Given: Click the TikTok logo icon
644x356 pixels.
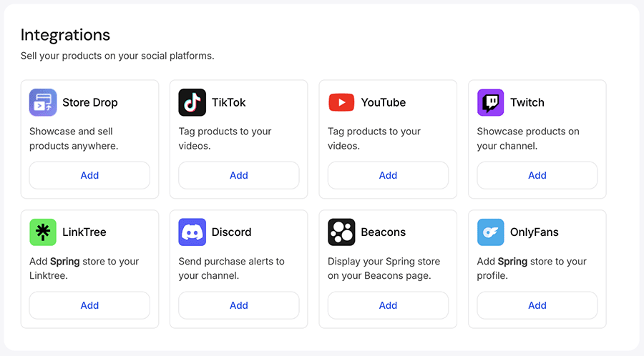Looking at the screenshot, I should coord(192,102).
